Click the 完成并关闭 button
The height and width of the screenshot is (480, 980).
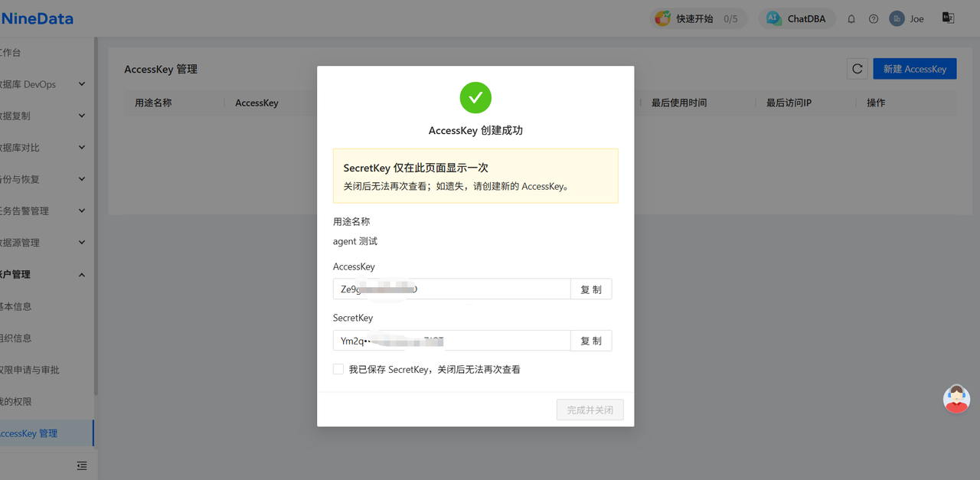[x=590, y=410]
